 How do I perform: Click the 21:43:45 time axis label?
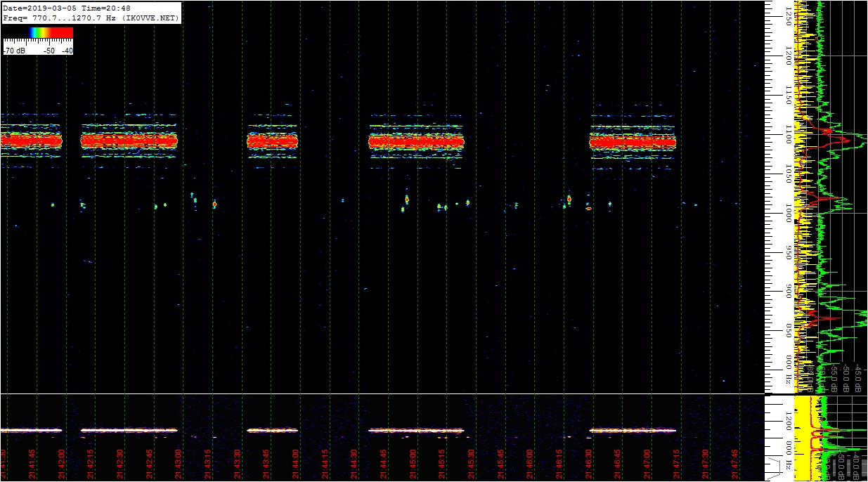pos(266,462)
